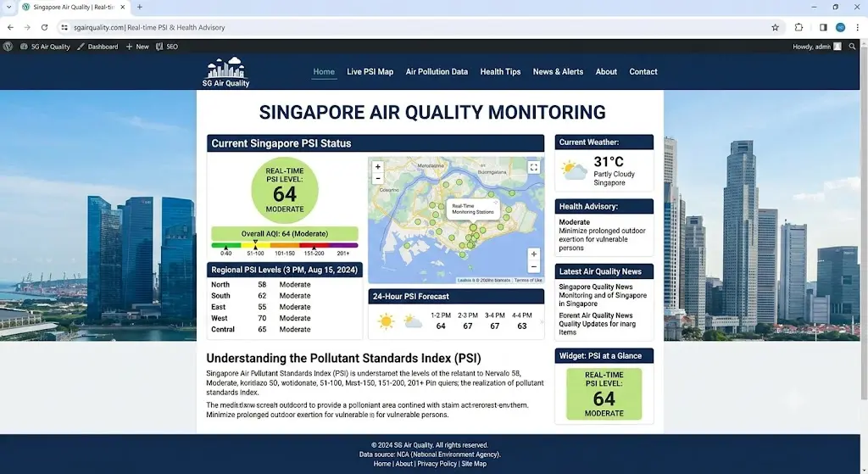Click the page vertical scrollbar

pyautogui.click(x=864, y=221)
